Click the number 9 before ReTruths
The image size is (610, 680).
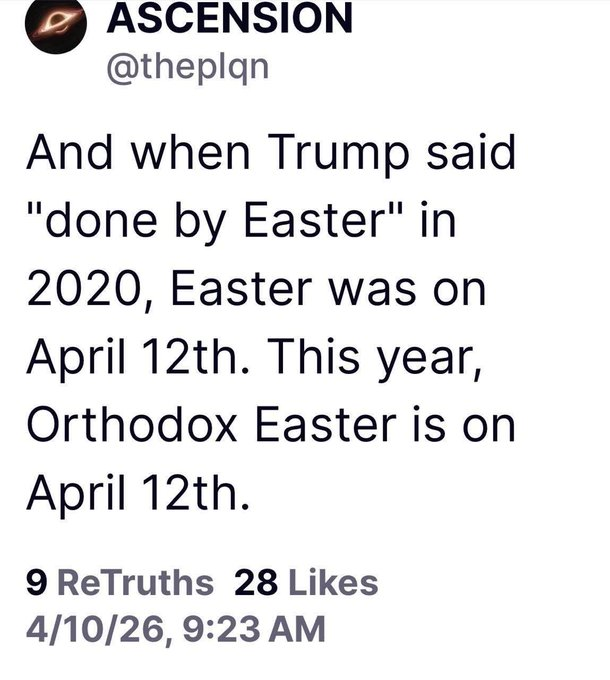(x=33, y=582)
